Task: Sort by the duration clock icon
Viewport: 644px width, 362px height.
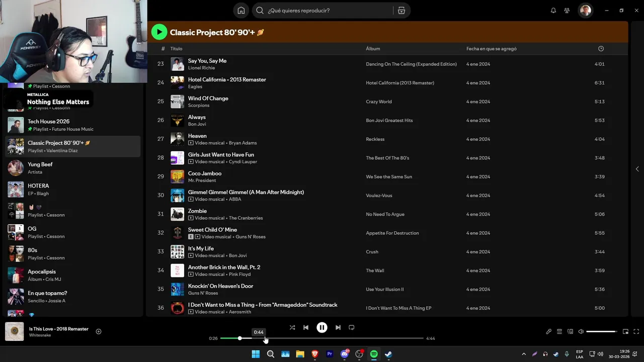Action: (x=601, y=49)
